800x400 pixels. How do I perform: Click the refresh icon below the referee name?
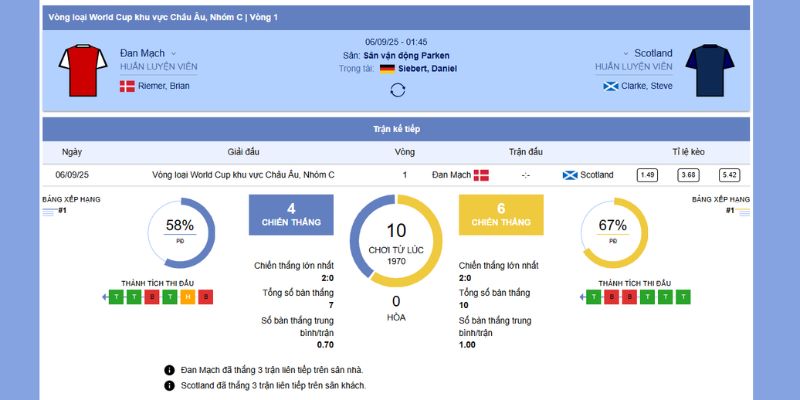(x=397, y=90)
